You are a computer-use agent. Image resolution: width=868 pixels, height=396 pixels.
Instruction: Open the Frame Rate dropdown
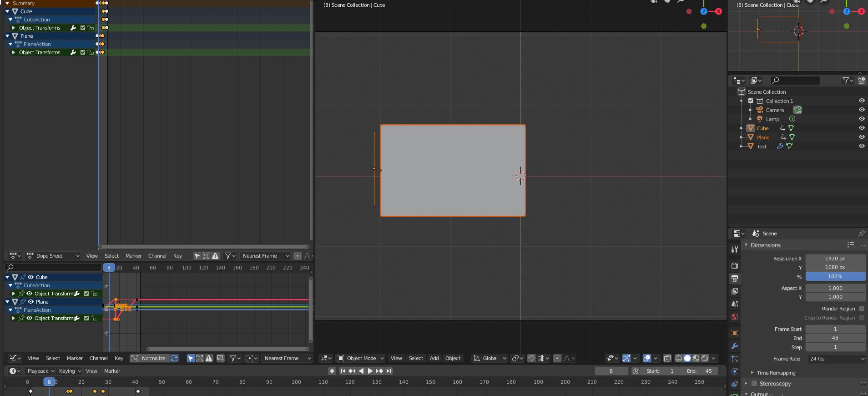836,359
